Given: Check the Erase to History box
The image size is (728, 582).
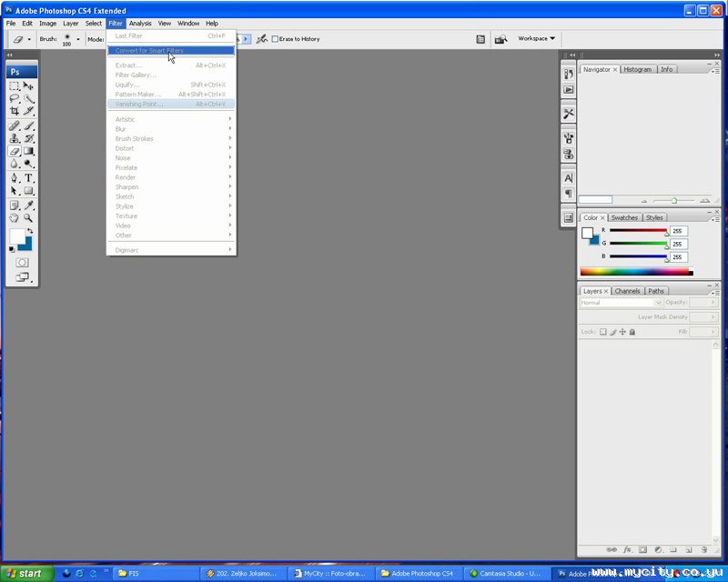Looking at the screenshot, I should [x=275, y=39].
